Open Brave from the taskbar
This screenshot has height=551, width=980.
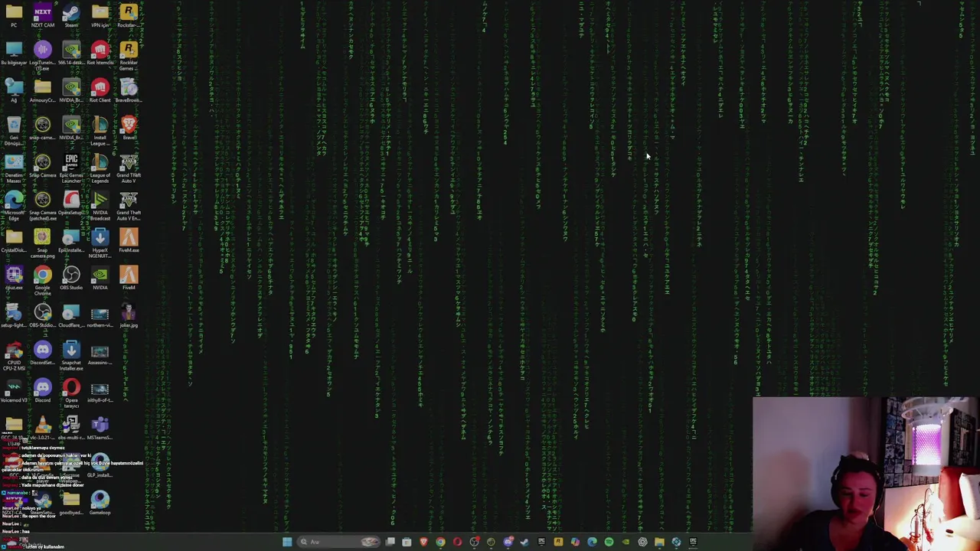pyautogui.click(x=423, y=542)
